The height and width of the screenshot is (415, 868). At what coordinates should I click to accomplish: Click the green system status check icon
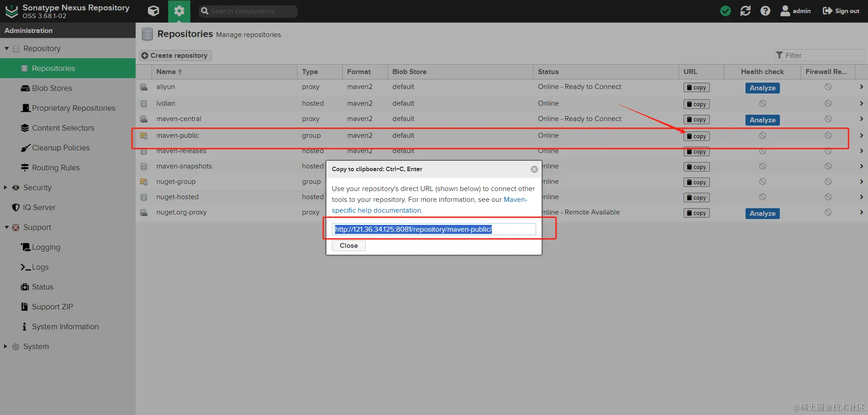pos(726,11)
